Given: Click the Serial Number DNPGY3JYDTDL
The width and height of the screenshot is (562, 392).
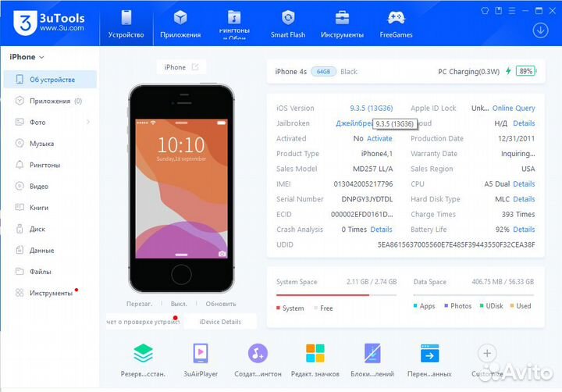Looking at the screenshot, I should coord(367,199).
